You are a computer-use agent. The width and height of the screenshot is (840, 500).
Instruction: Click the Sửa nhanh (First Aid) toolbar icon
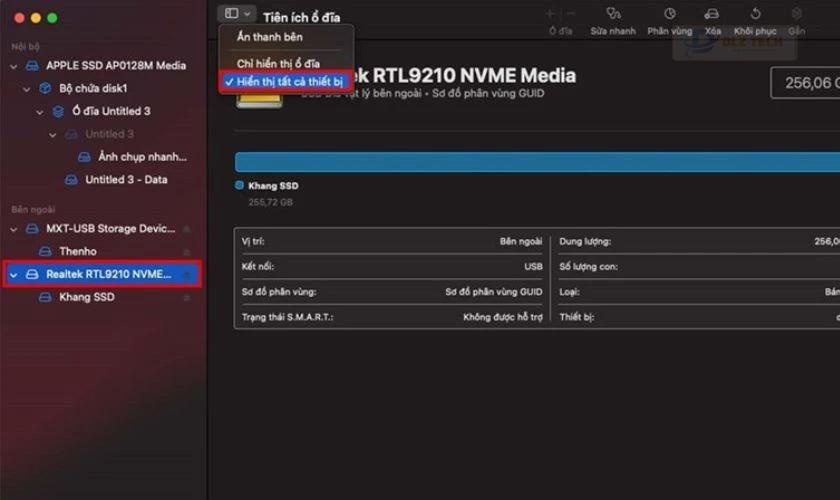612,14
